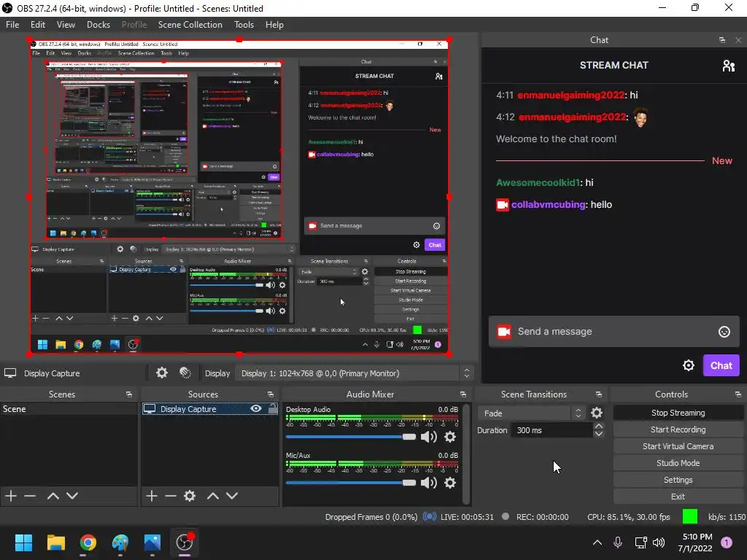The height and width of the screenshot is (560, 747).
Task: Open File menu
Action: point(12,25)
